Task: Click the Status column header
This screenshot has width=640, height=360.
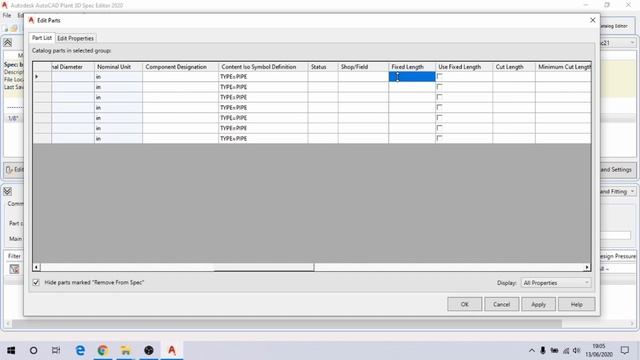Action: [323, 67]
